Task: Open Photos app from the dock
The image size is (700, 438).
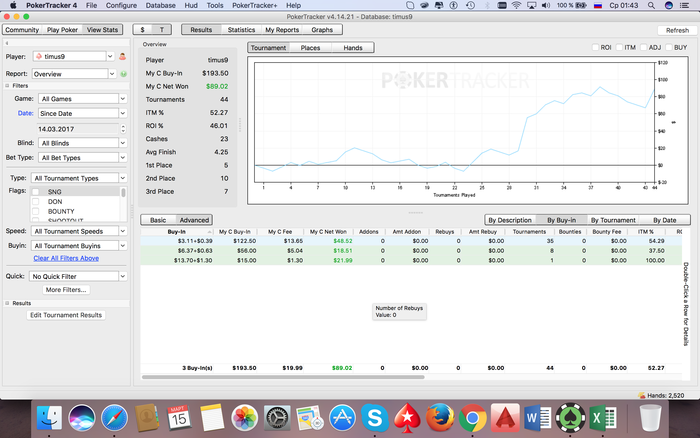Action: [x=244, y=418]
